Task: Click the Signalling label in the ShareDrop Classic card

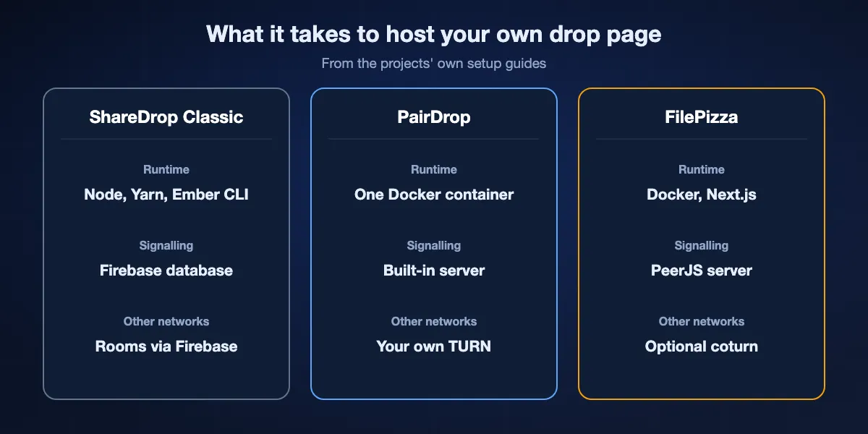Action: (x=166, y=245)
